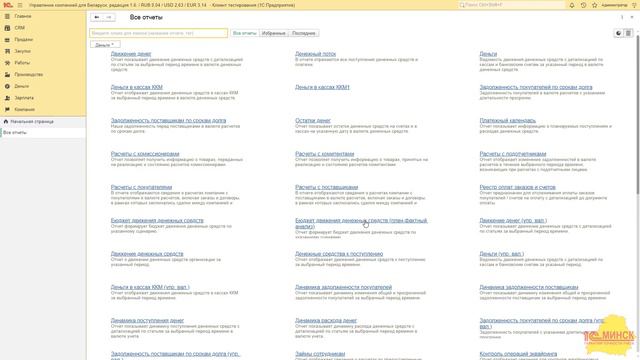Open the Расчеты с подотчетниками report
This screenshot has height=360, width=640.
pos(513,154)
